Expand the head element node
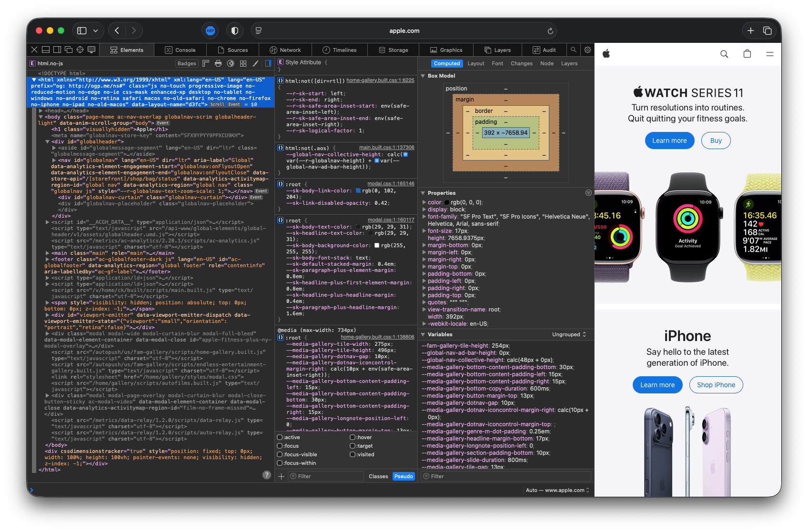The width and height of the screenshot is (808, 532). (41, 110)
